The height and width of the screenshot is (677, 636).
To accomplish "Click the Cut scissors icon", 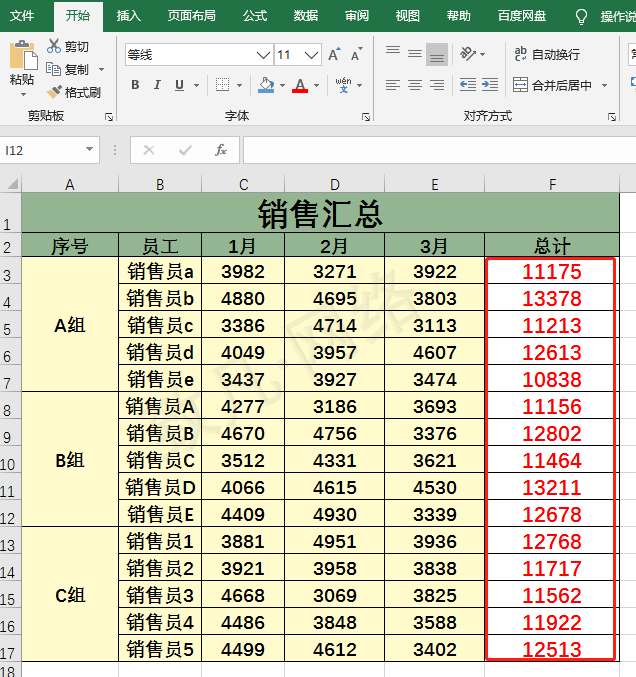I will [x=54, y=46].
